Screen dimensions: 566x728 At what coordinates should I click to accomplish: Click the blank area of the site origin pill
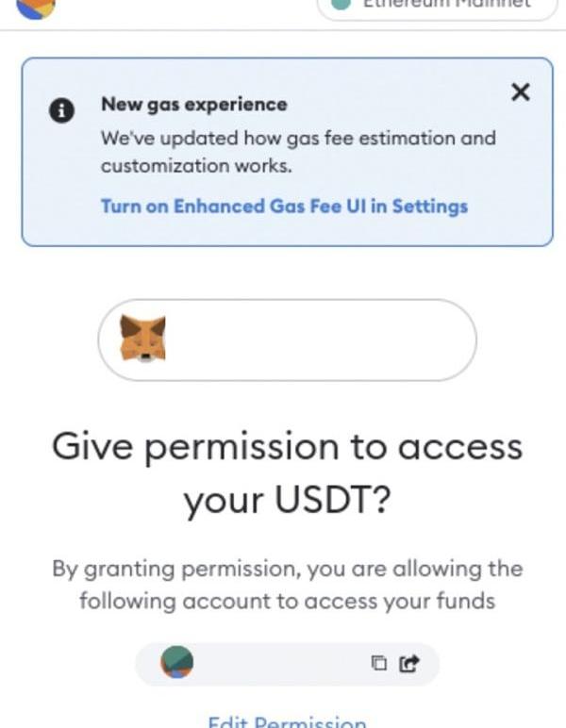click(321, 339)
